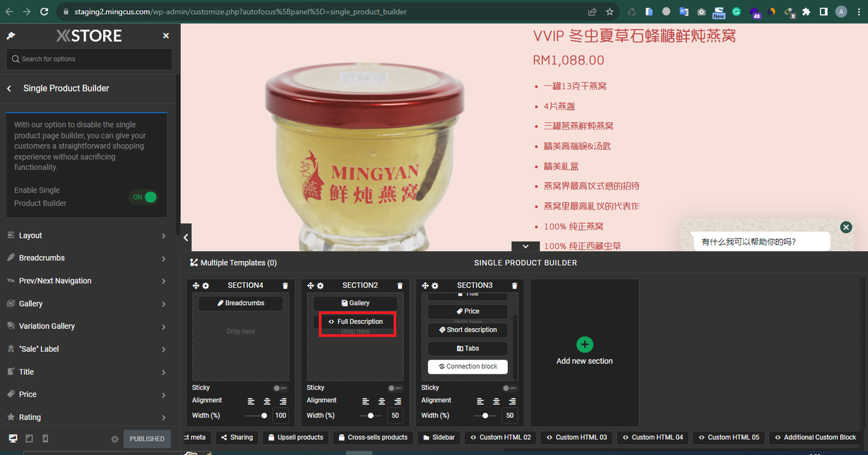Select the Sidebar element block
This screenshot has height=455, width=868.
coord(439,437)
